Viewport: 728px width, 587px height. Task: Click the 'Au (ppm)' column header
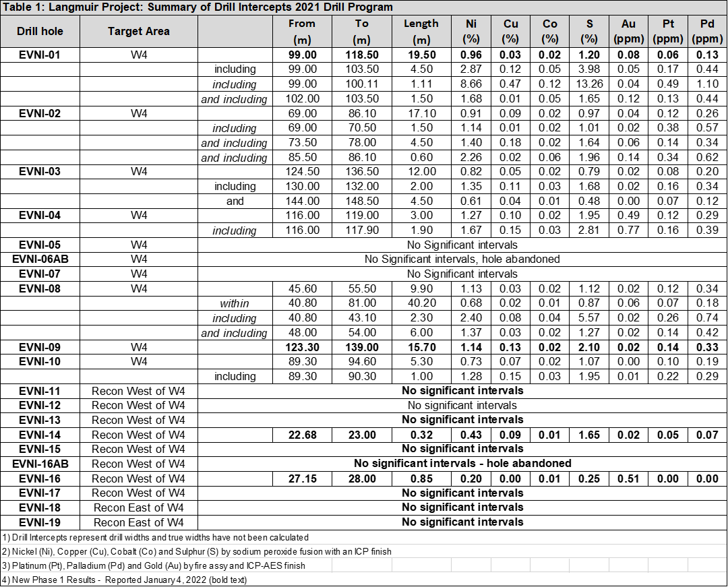tap(629, 31)
